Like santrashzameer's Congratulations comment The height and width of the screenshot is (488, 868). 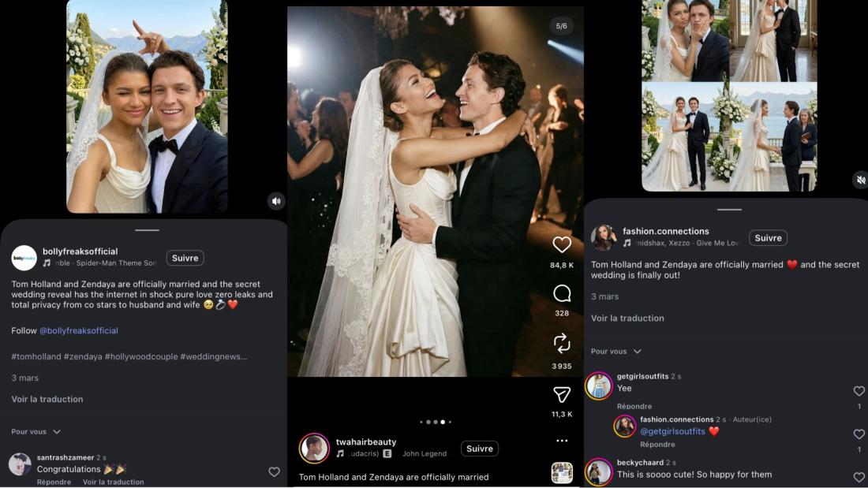[274, 472]
